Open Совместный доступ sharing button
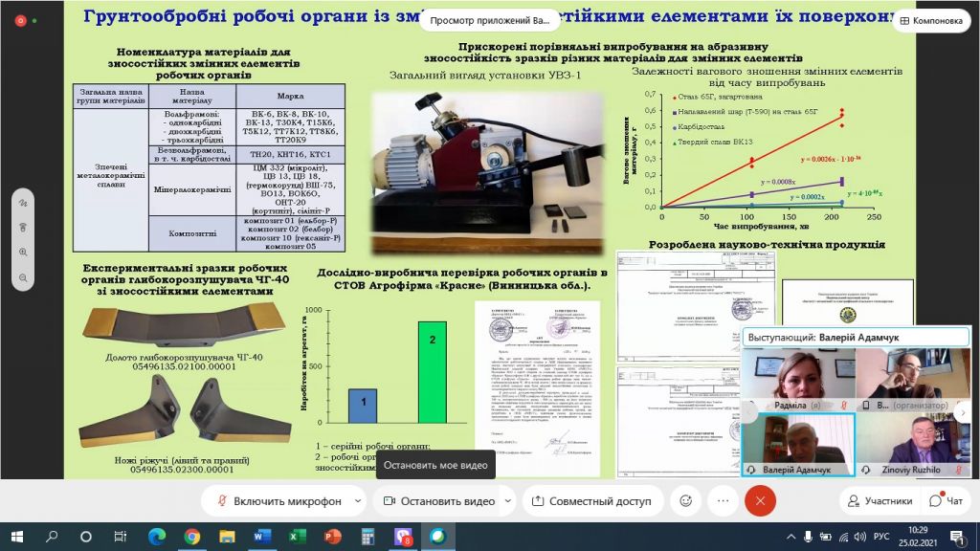Image resolution: width=980 pixels, height=551 pixels. point(591,501)
